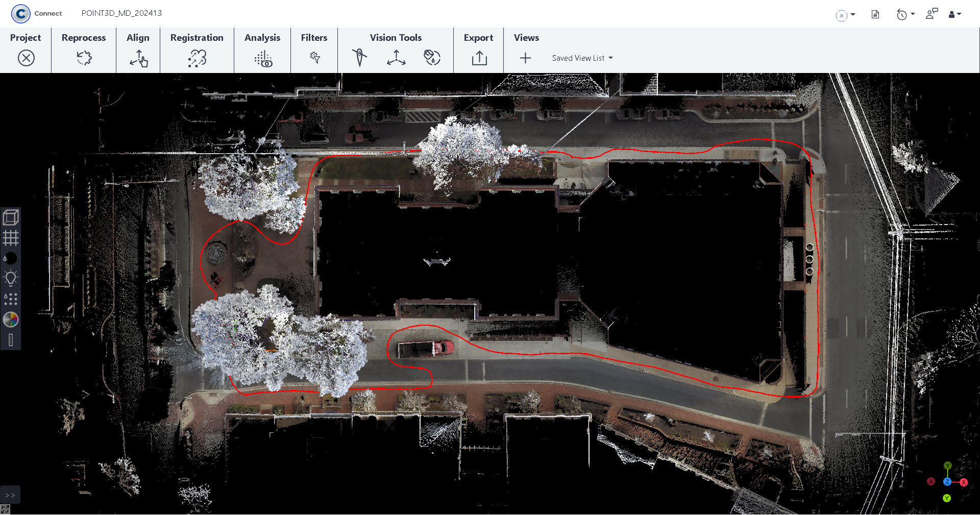Expand the side panel with double arrows

point(10,495)
